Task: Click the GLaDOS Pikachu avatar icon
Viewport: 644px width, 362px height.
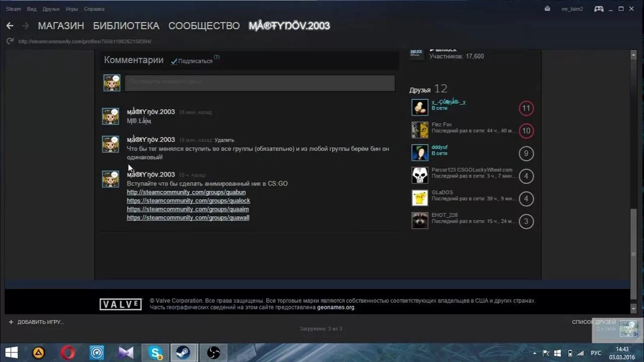Action: (x=420, y=198)
